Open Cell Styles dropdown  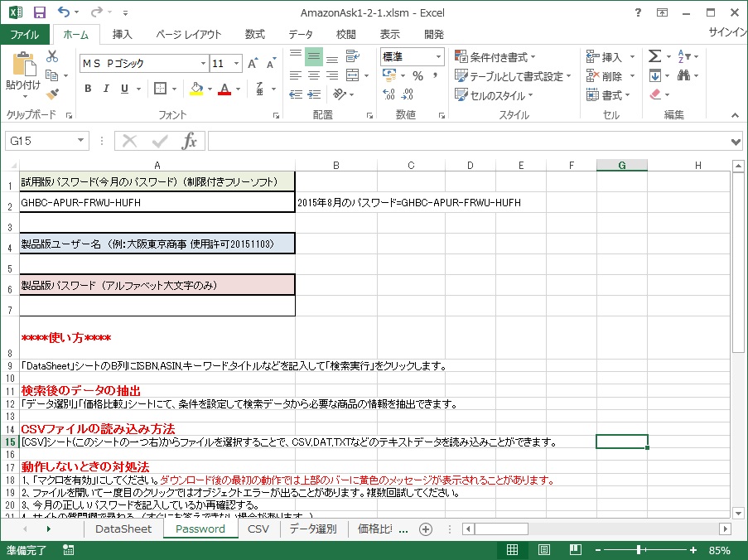[494, 95]
